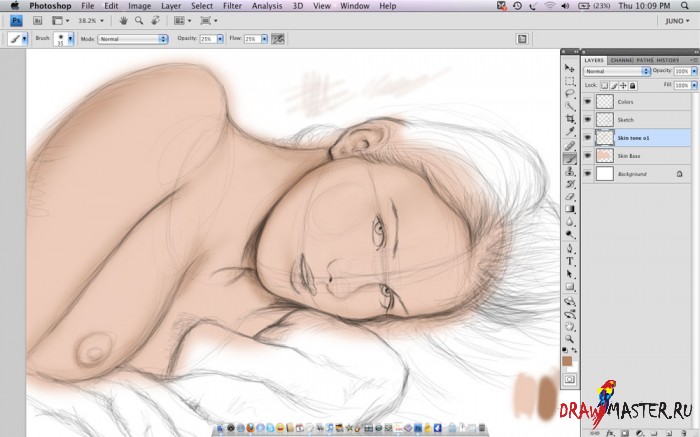This screenshot has height=437, width=700.
Task: Select the Magic Wand tool
Action: 570,106
